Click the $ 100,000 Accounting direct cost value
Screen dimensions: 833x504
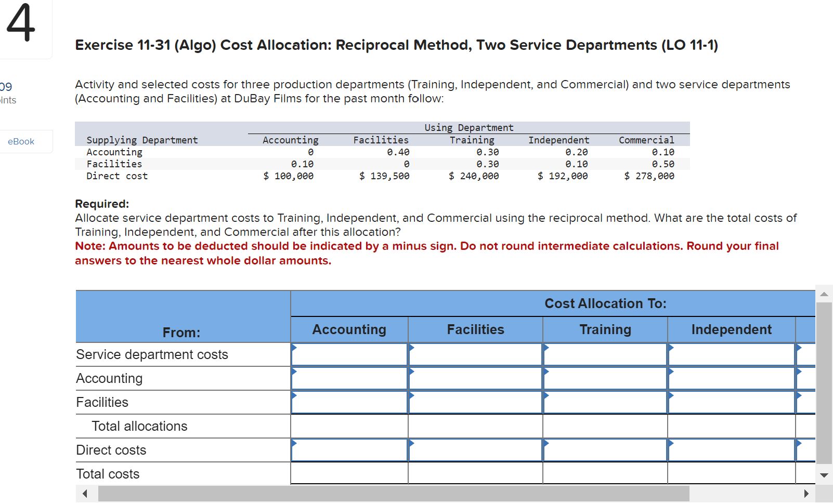point(288,176)
